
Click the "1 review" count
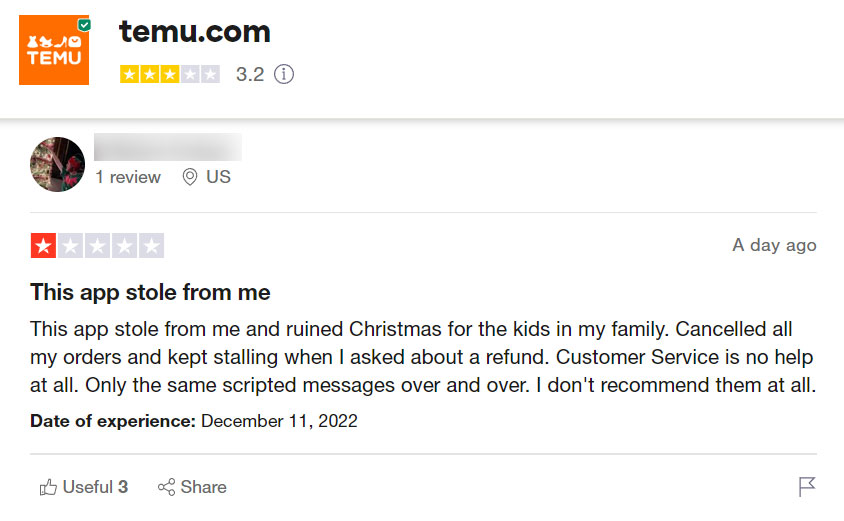coord(128,177)
